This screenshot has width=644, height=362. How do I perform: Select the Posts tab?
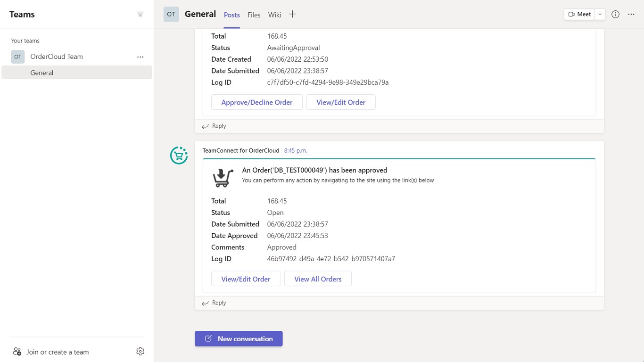click(232, 15)
